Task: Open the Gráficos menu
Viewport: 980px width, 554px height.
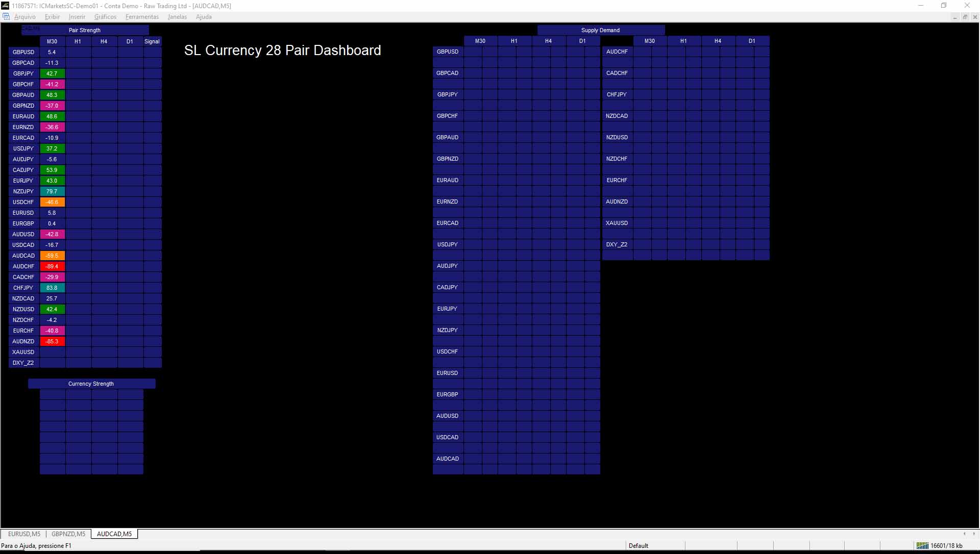Action: tap(105, 17)
